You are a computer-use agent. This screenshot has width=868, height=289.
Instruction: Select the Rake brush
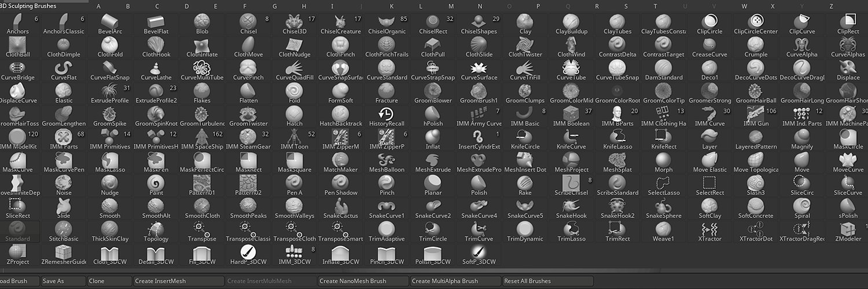click(x=525, y=186)
